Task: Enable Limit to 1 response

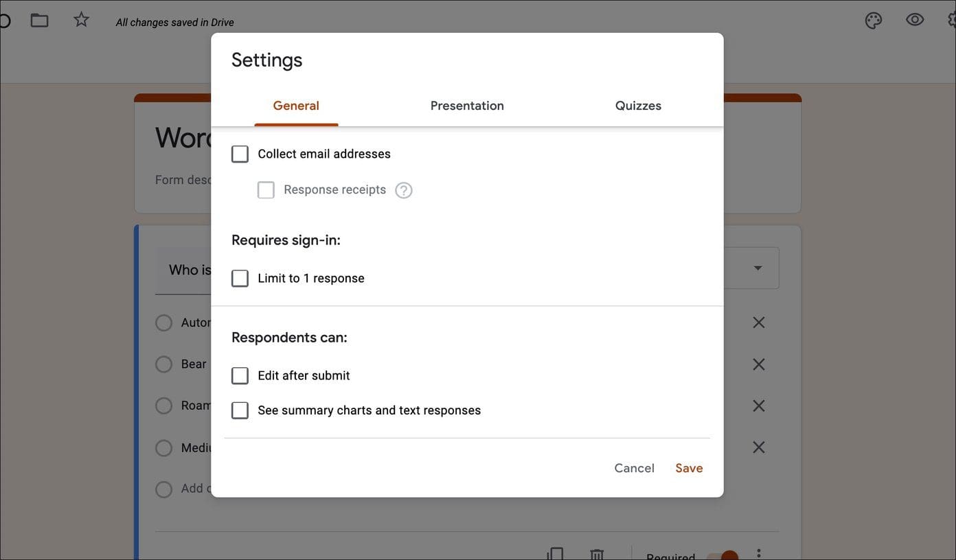Action: [x=240, y=279]
